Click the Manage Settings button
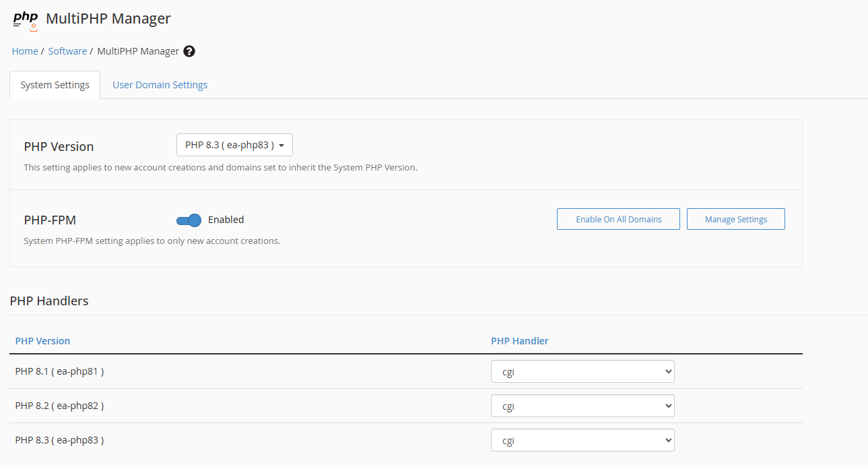This screenshot has width=868, height=467. point(736,219)
